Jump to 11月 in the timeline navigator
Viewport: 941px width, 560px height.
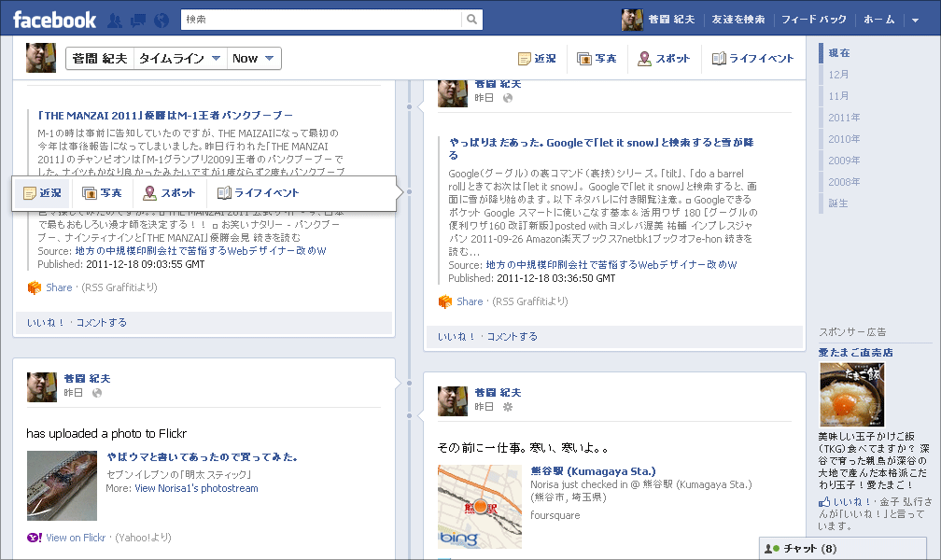838,96
